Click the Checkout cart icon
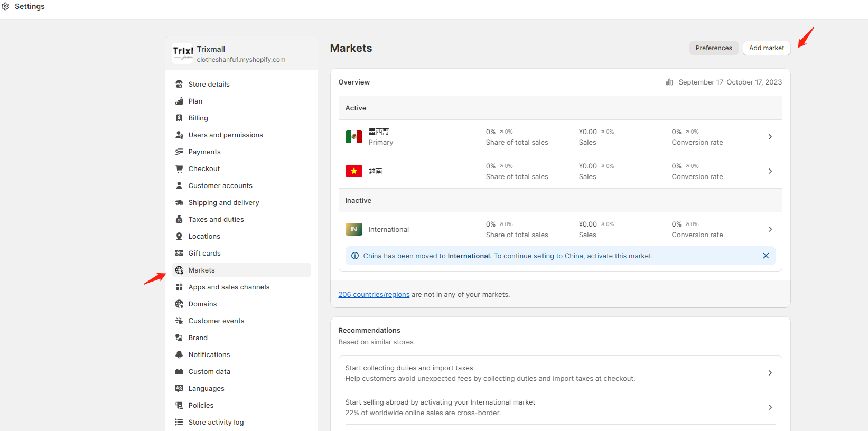The width and height of the screenshot is (868, 431). (179, 168)
